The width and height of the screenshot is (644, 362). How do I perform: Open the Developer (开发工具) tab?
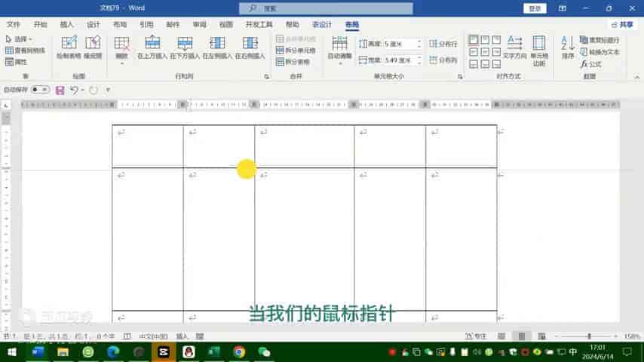[x=259, y=25]
